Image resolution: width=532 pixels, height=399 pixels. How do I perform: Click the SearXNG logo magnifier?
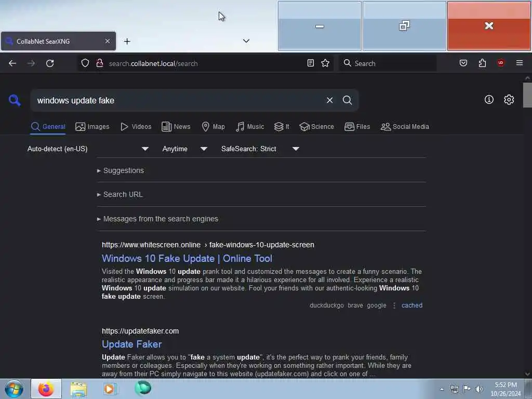(15, 100)
